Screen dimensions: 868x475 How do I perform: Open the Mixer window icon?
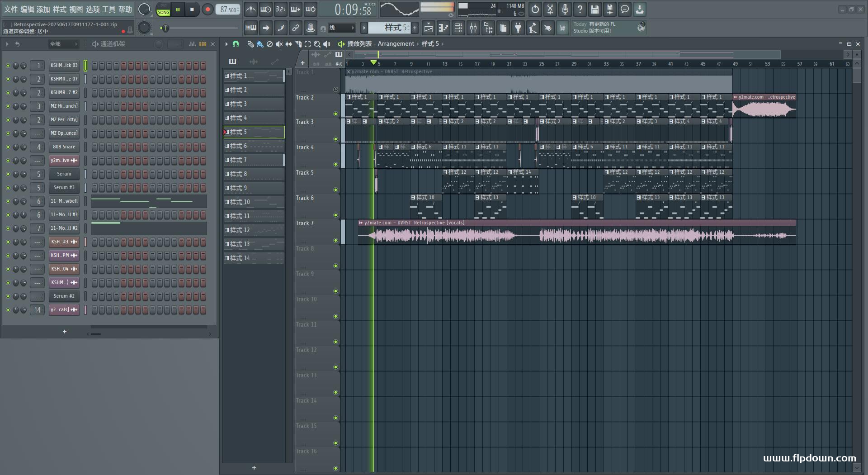(x=473, y=28)
